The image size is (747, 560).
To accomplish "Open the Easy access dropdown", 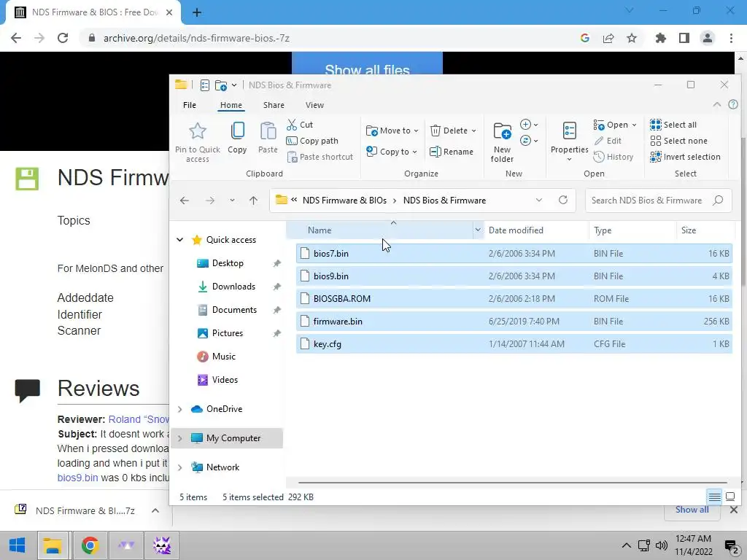I will 529,141.
